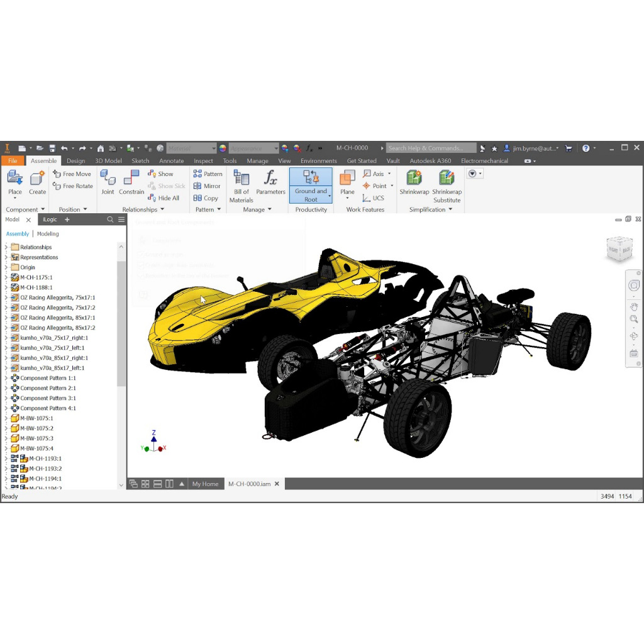Viewport: 644px width, 644px height.
Task: Activate the Free Rotate tool
Action: pyautogui.click(x=72, y=186)
